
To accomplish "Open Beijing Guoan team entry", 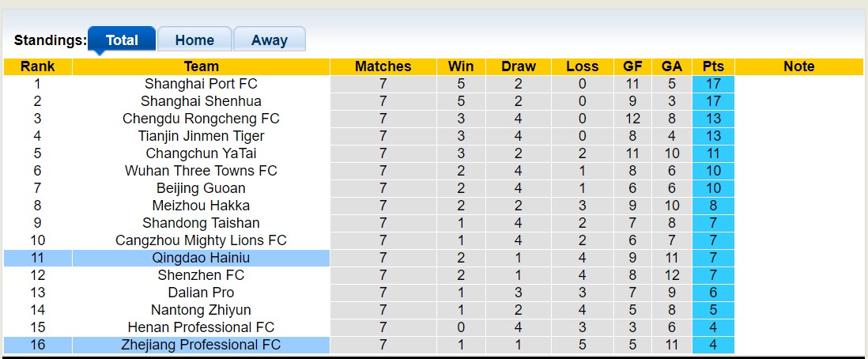I will coord(201,188).
